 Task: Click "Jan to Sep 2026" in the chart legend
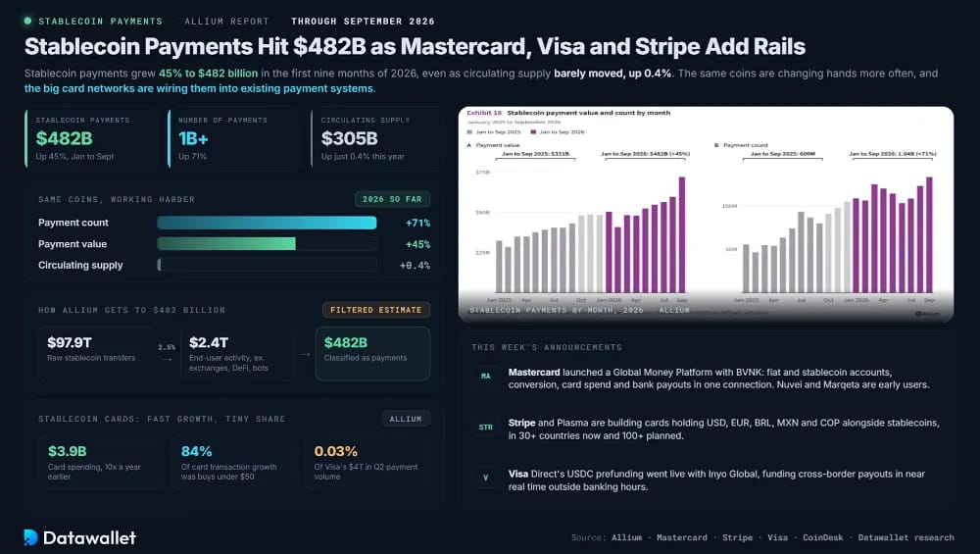point(562,132)
